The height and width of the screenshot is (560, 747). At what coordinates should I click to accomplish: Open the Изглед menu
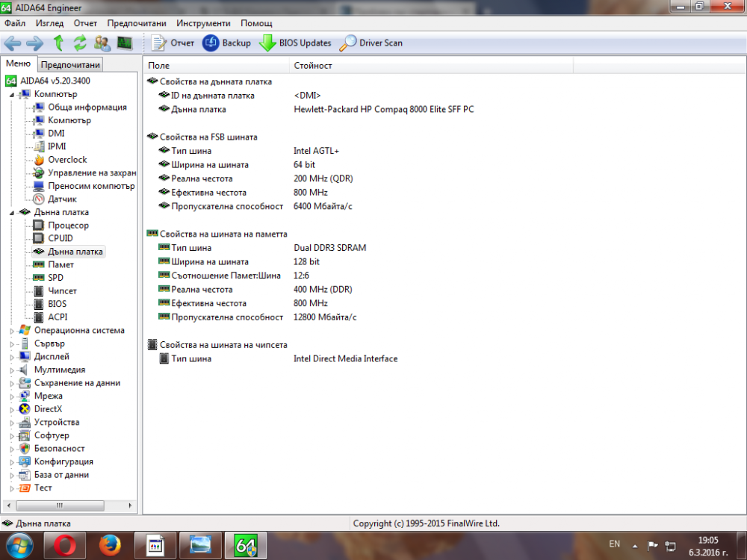click(x=49, y=23)
